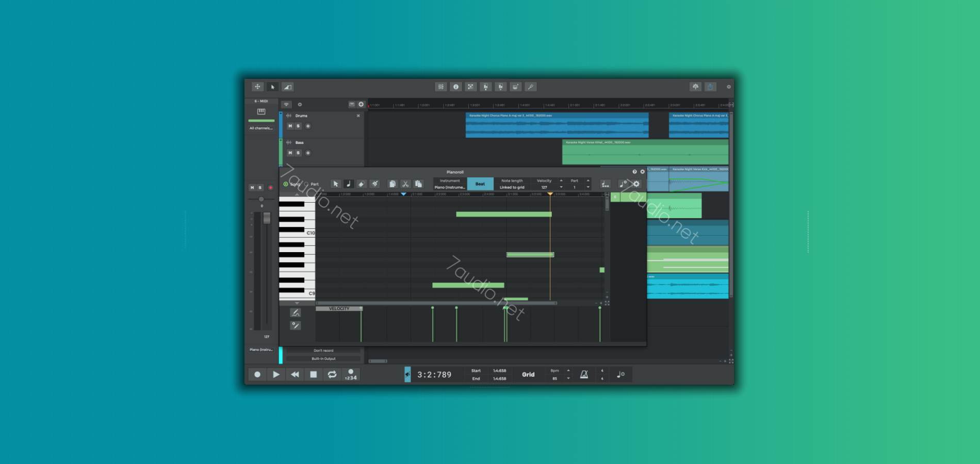Viewport: 980px width, 464px height.
Task: Select the fade/envelope tool in top toolbar
Action: 288,87
